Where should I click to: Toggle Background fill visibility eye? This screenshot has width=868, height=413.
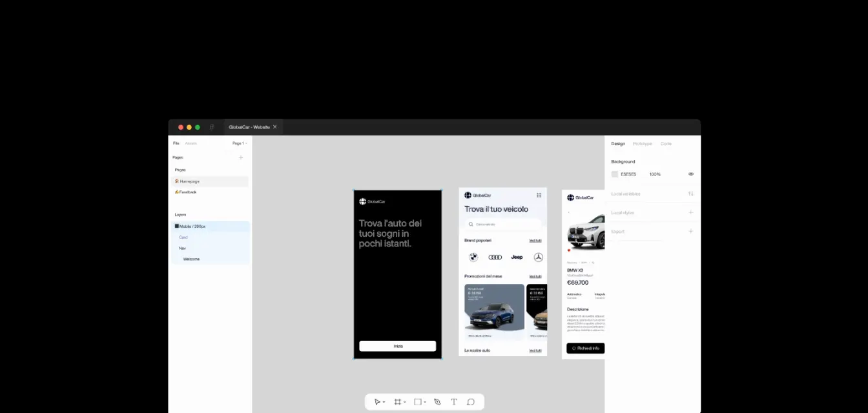coord(691,174)
